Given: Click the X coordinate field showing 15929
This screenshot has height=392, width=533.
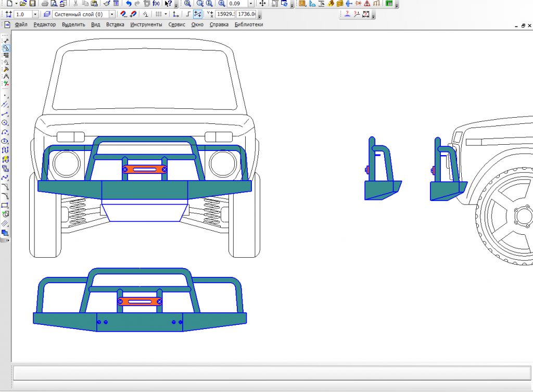Looking at the screenshot, I should [x=225, y=14].
